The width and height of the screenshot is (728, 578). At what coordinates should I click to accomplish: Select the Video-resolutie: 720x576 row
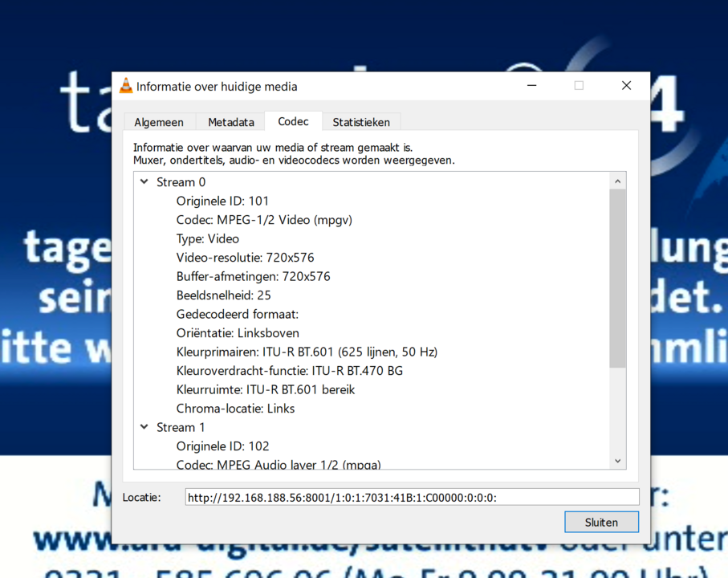245,258
